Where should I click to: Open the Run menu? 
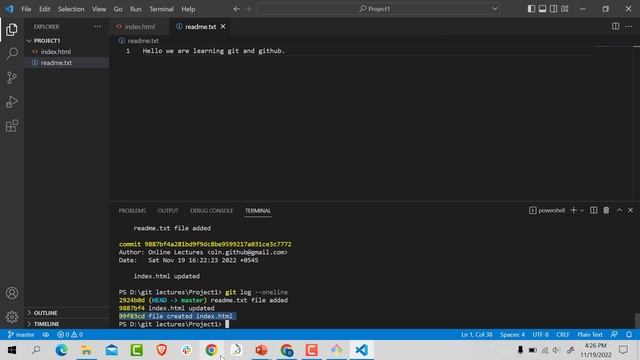click(x=136, y=9)
